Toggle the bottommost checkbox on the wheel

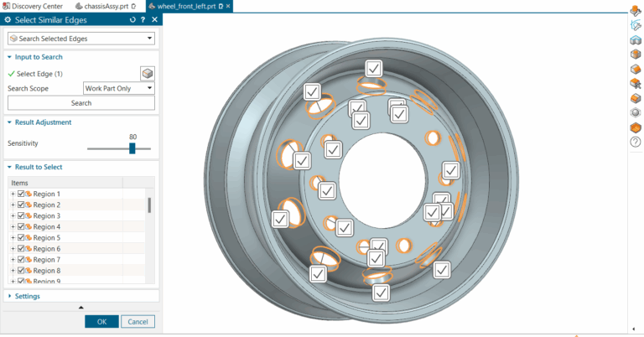pos(381,293)
